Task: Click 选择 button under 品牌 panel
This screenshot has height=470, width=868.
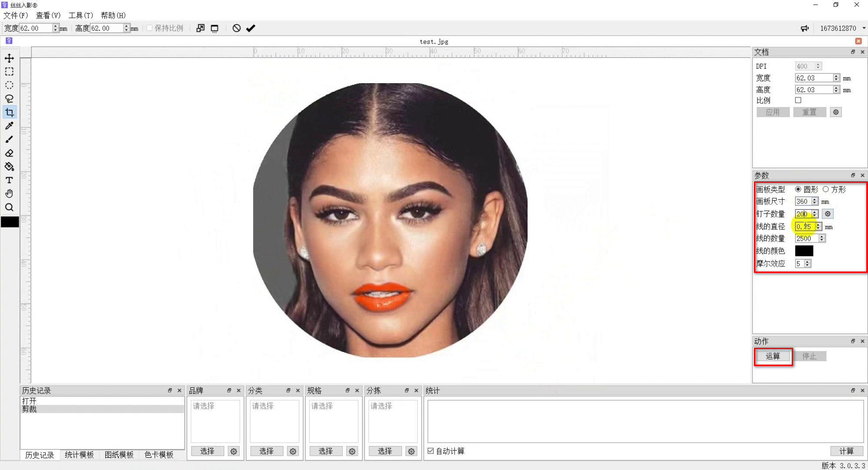Action: pos(207,451)
